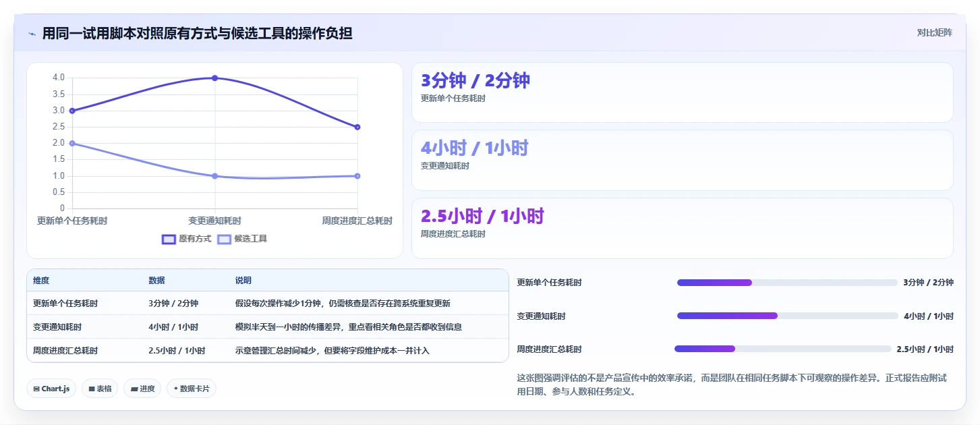Click the sparkle icon in the 数据卡片 tag
980x425 pixels.
pyautogui.click(x=176, y=389)
